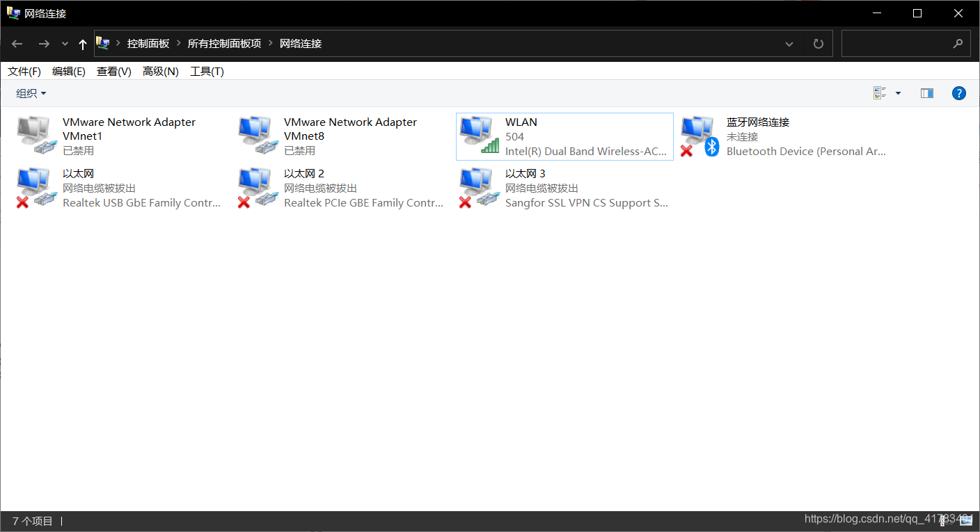Image resolution: width=980 pixels, height=532 pixels.
Task: Open the more view options dropdown arrow
Action: (898, 93)
